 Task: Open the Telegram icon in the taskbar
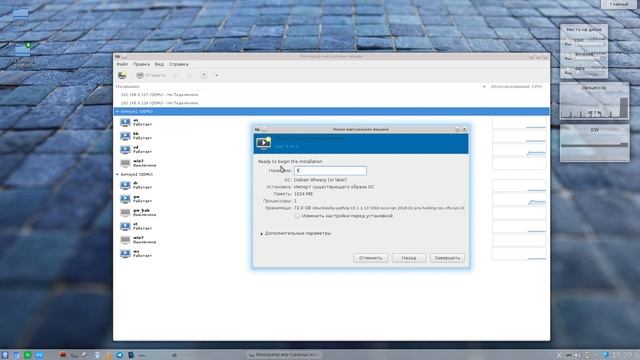coord(120,355)
